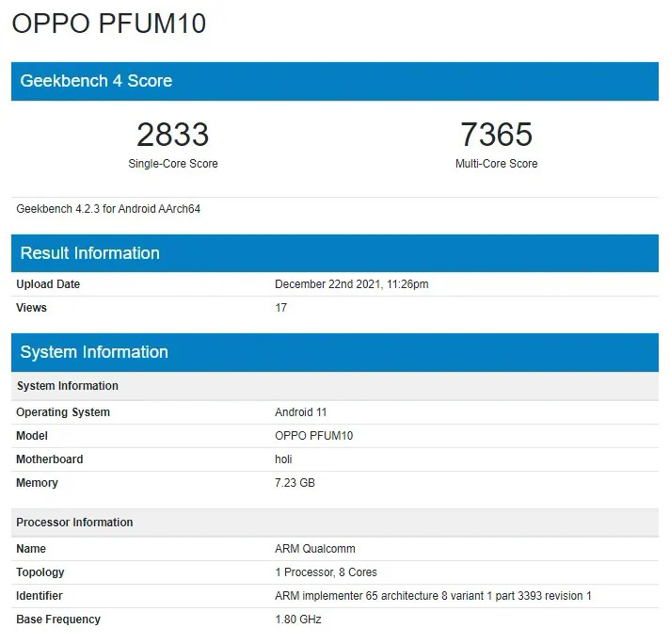Viewport: 670px width, 644px height.
Task: Click the blue System Information header
Action: point(94,352)
